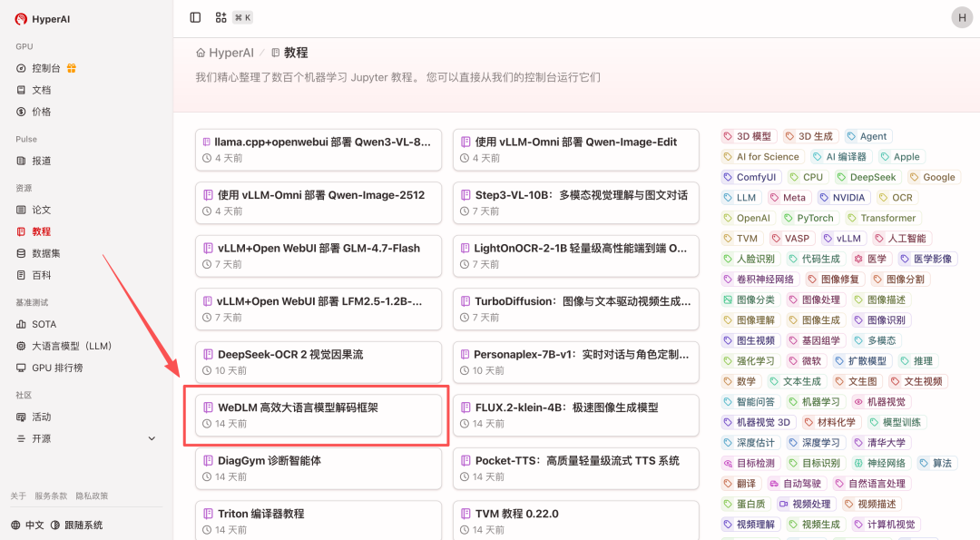Expand the 开源 sidebar section
The height and width of the screenshot is (540, 980).
(x=152, y=438)
